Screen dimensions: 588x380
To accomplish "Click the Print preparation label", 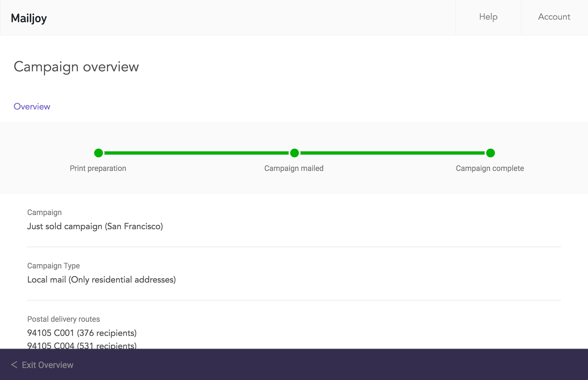I will click(x=98, y=168).
